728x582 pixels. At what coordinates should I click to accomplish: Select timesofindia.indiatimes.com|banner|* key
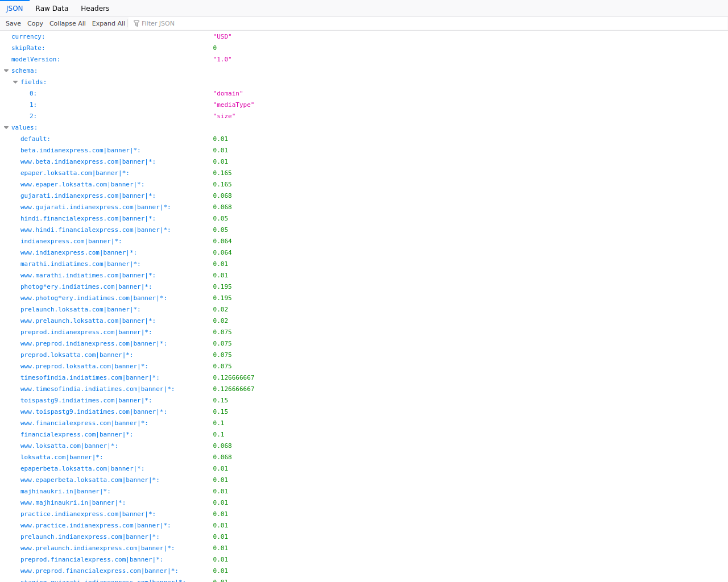[x=90, y=377]
